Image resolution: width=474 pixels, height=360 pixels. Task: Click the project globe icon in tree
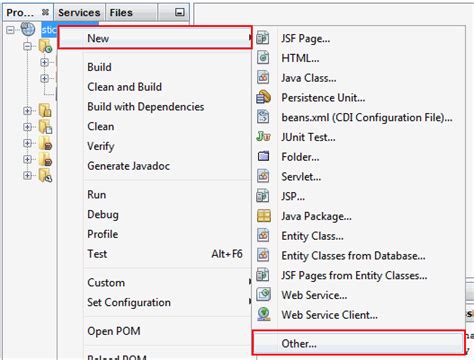(x=28, y=29)
